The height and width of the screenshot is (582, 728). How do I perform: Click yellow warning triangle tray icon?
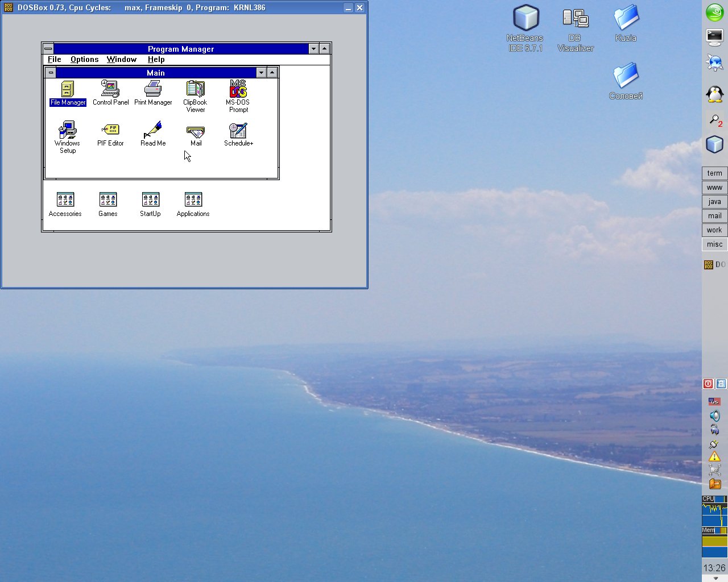(x=715, y=457)
